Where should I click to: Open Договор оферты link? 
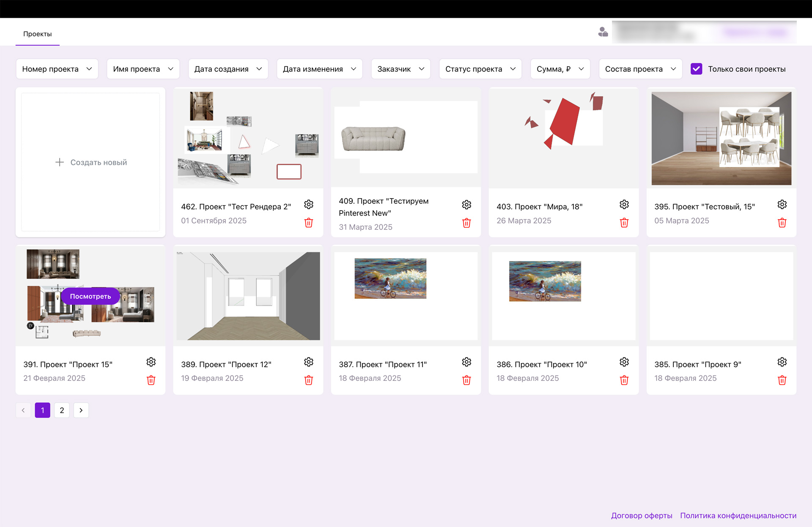(x=642, y=516)
